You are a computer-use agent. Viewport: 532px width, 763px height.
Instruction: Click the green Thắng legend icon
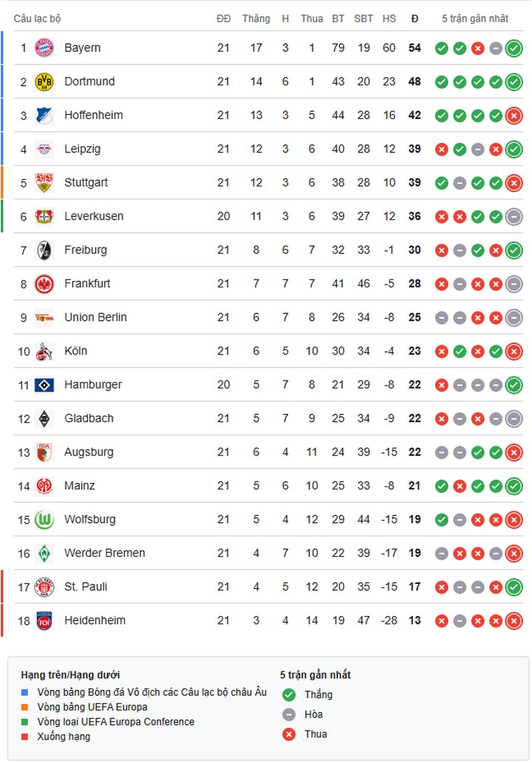coord(289,694)
